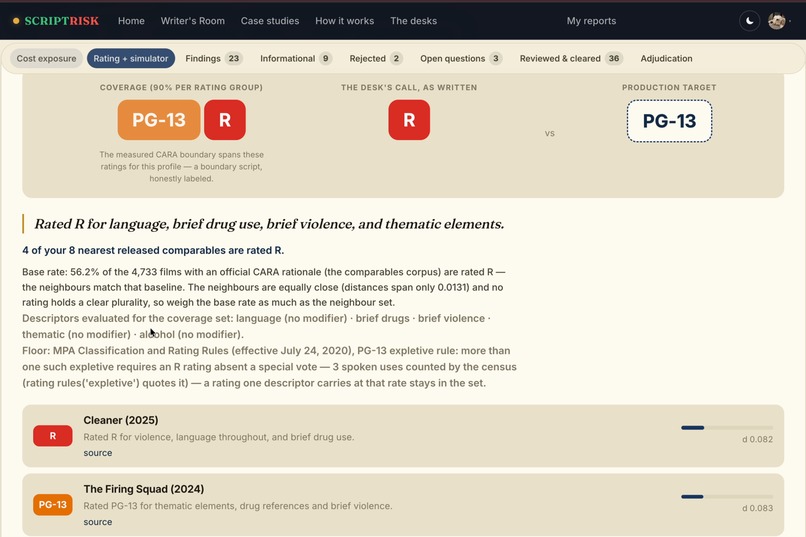Open the Findings tab

pyautogui.click(x=213, y=59)
